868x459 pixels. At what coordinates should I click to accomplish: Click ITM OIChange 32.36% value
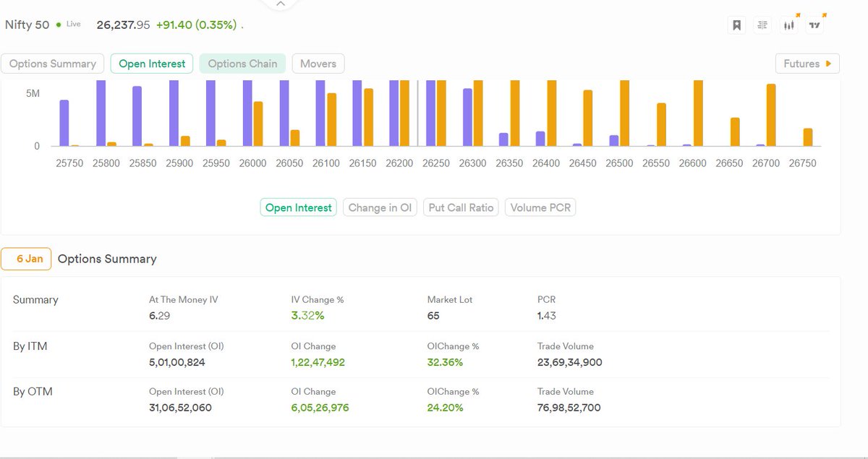pyautogui.click(x=445, y=362)
